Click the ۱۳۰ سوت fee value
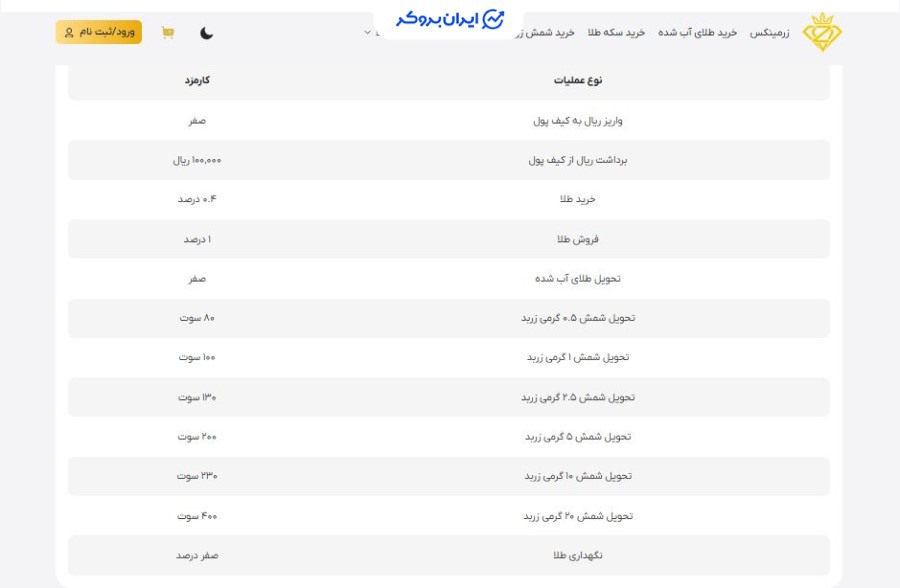Image resolution: width=900 pixels, height=588 pixels. 197,397
